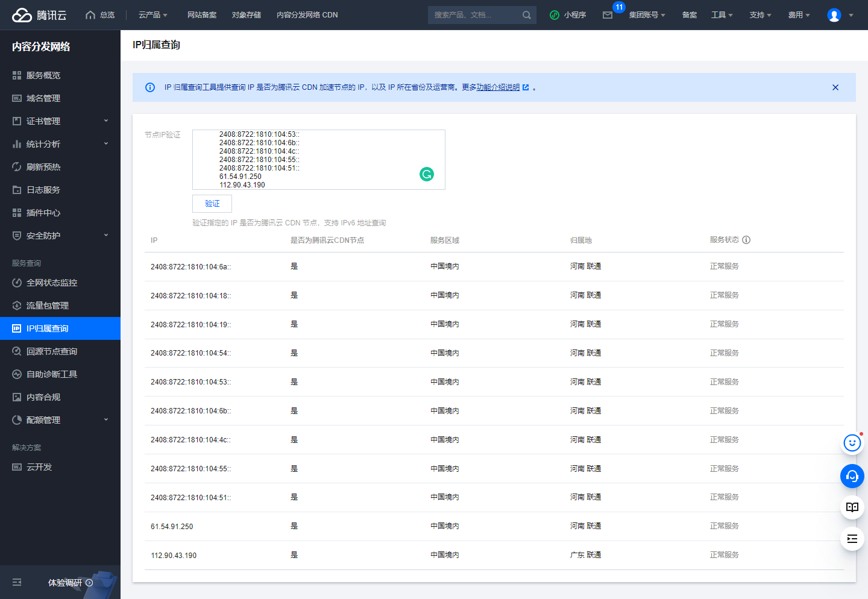Click the 插件中心 sidebar icon
Screen dimensions: 868x599
(17, 213)
